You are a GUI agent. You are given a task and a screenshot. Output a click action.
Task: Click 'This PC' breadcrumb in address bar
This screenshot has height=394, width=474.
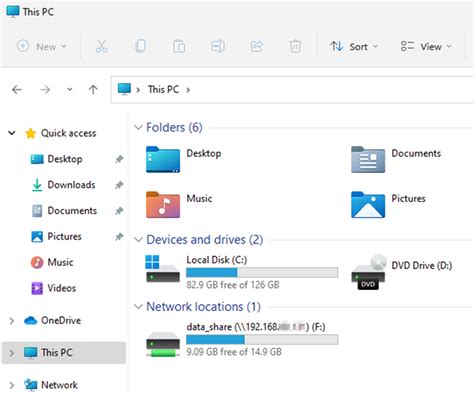click(163, 89)
